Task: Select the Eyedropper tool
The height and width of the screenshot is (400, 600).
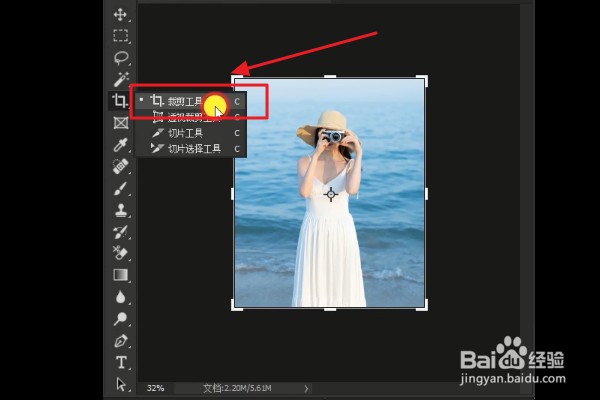Action: pyautogui.click(x=121, y=145)
